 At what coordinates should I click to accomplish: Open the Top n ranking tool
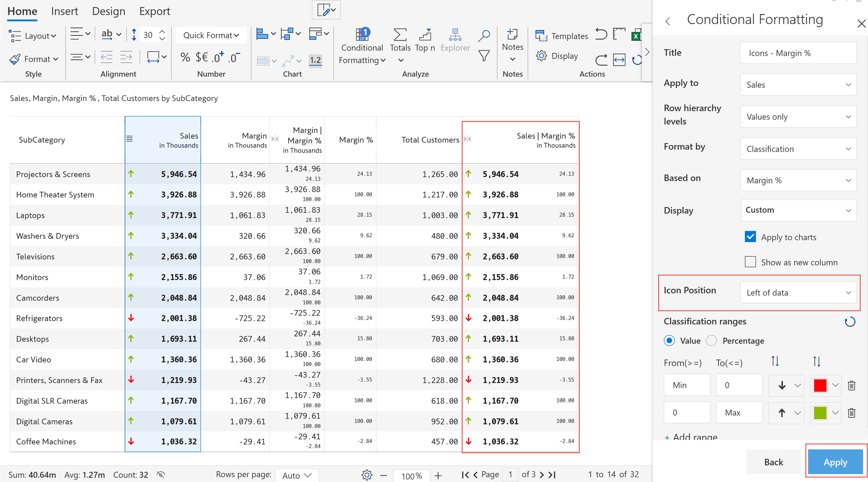(x=425, y=35)
